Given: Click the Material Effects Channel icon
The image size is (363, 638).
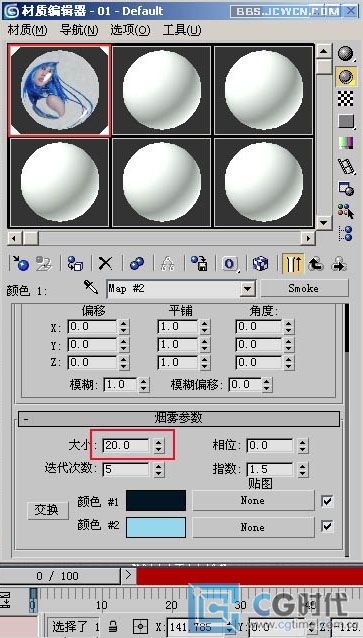Looking at the screenshot, I should [x=230, y=263].
